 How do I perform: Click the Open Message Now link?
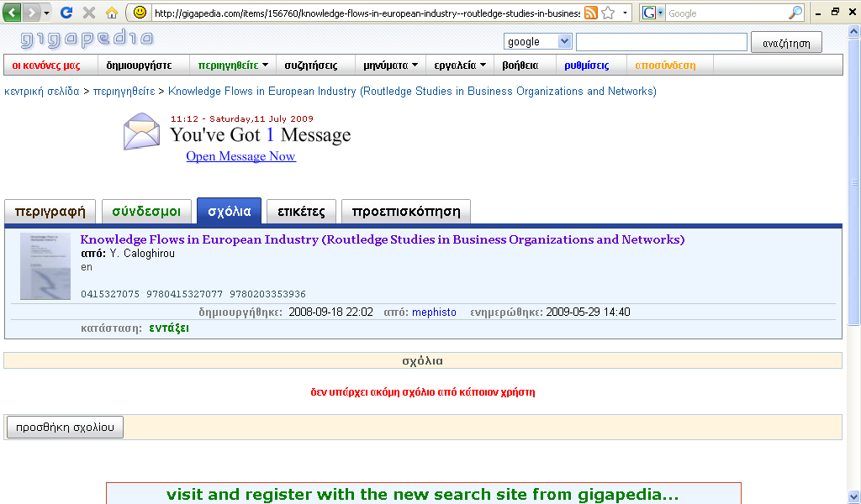click(x=240, y=156)
